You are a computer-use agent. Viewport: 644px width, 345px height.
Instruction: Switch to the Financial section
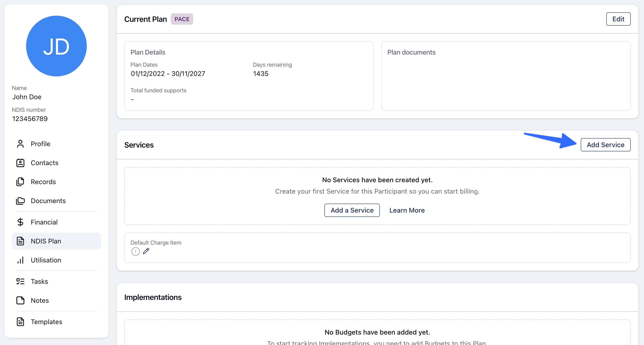56,222
